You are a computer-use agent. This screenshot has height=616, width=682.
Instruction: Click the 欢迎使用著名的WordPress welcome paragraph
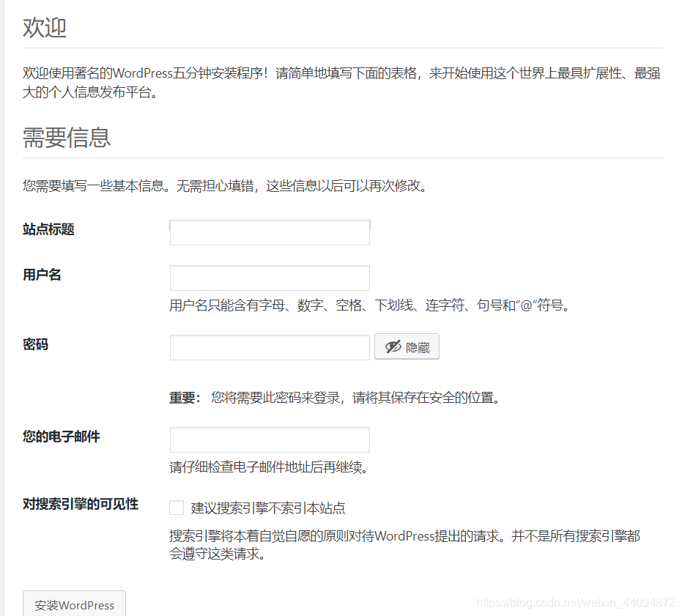pos(342,82)
